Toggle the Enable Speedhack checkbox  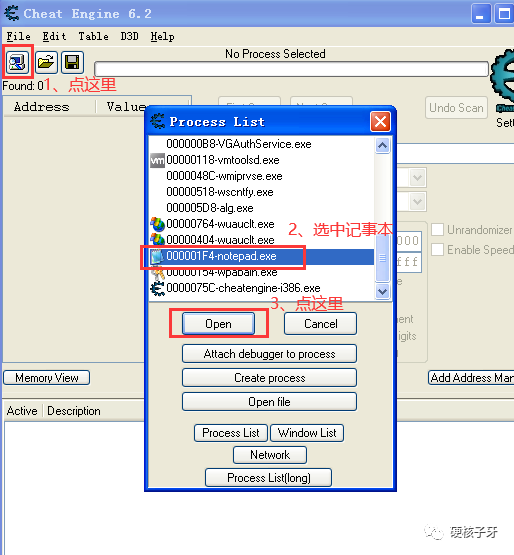(438, 250)
